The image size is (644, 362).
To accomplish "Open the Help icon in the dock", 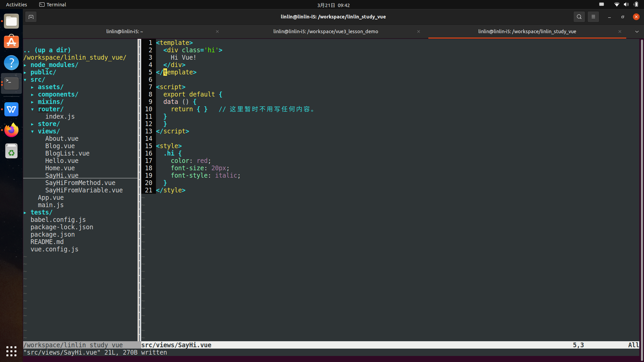I will coord(11,63).
